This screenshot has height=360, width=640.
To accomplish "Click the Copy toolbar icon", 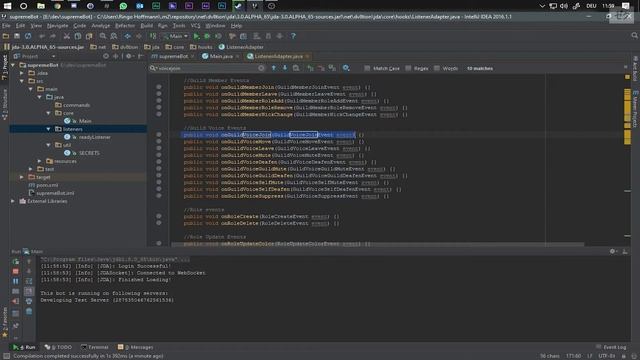I will point(78,36).
